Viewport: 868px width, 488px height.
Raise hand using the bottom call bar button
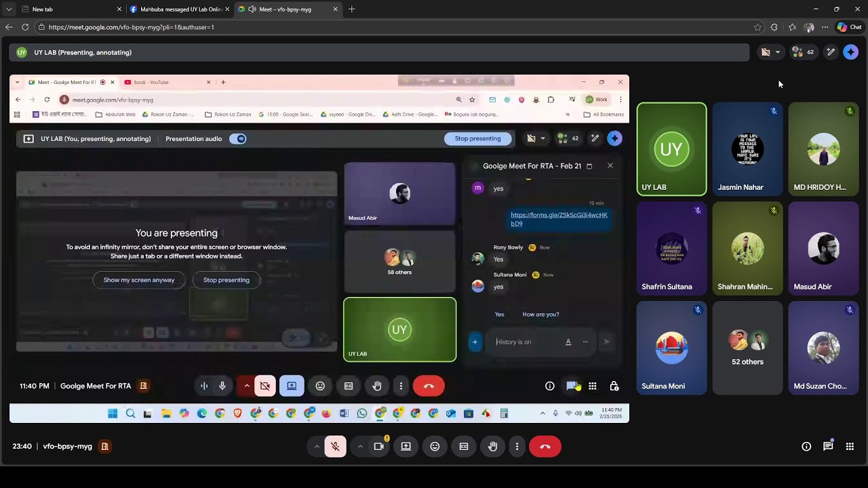(x=493, y=447)
